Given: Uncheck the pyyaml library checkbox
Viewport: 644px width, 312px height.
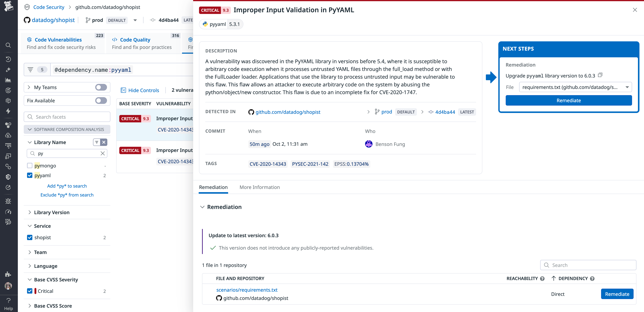Looking at the screenshot, I should [29, 175].
